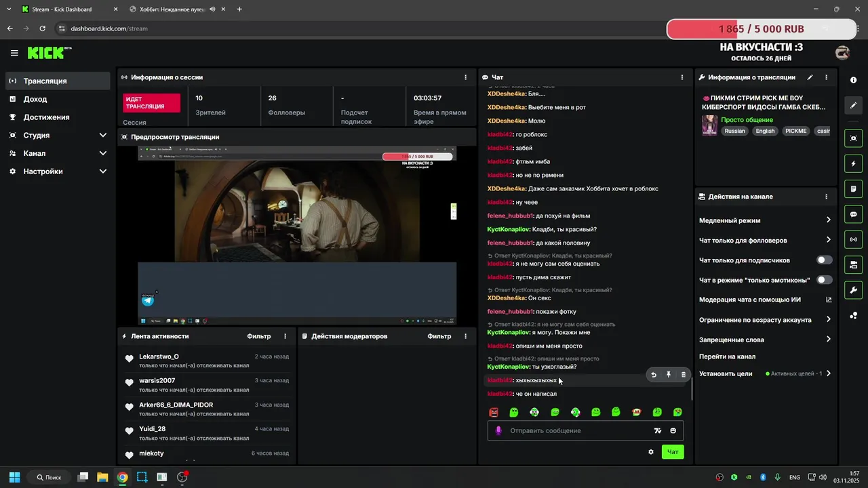Open options menu of Действия на канале panel

click(826, 197)
